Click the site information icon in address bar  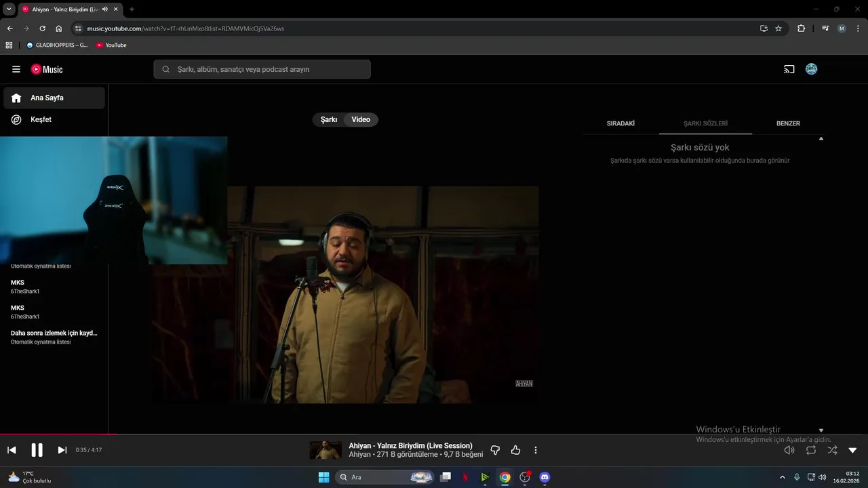point(78,28)
